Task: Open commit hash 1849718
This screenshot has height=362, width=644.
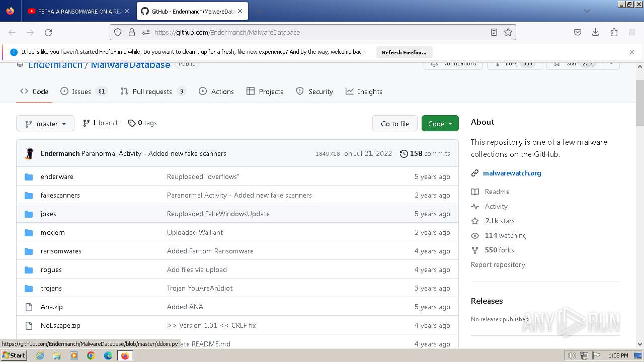Action: pos(328,154)
